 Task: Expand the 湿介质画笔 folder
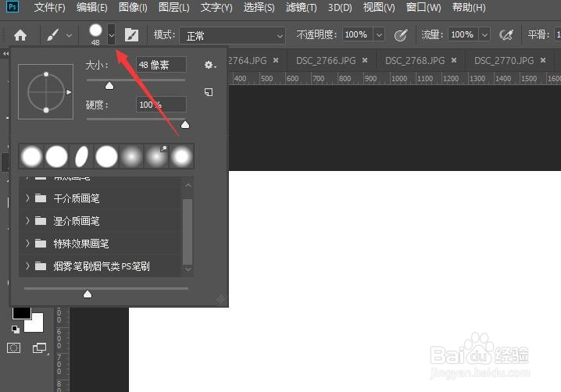coord(27,221)
